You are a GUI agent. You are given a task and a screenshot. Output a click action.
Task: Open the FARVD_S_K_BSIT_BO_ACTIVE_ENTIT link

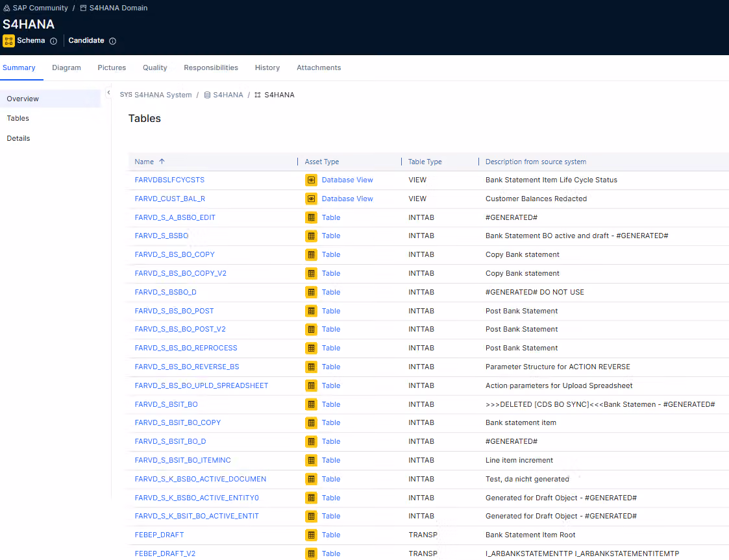(x=197, y=517)
